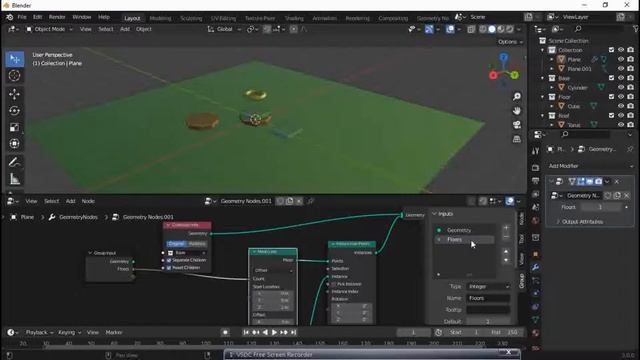This screenshot has width=640, height=360.
Task: Open the Add Modifier dropdown
Action: click(590, 166)
